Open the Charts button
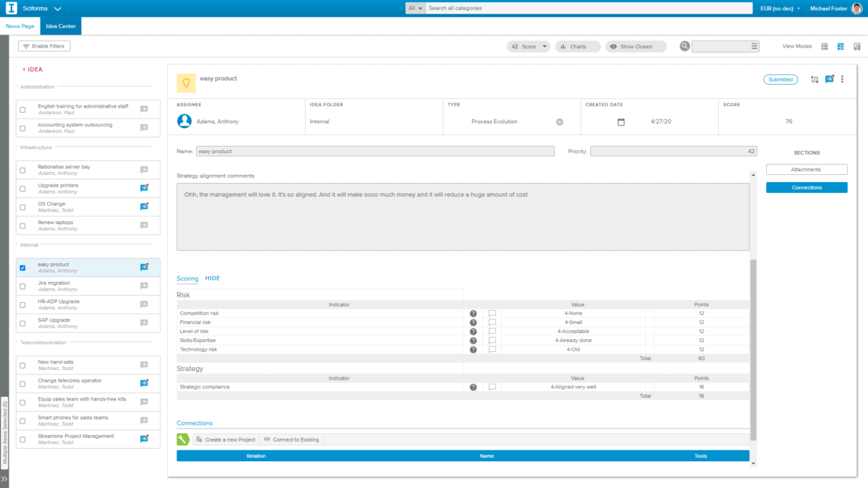This screenshot has width=868, height=488. pos(578,46)
